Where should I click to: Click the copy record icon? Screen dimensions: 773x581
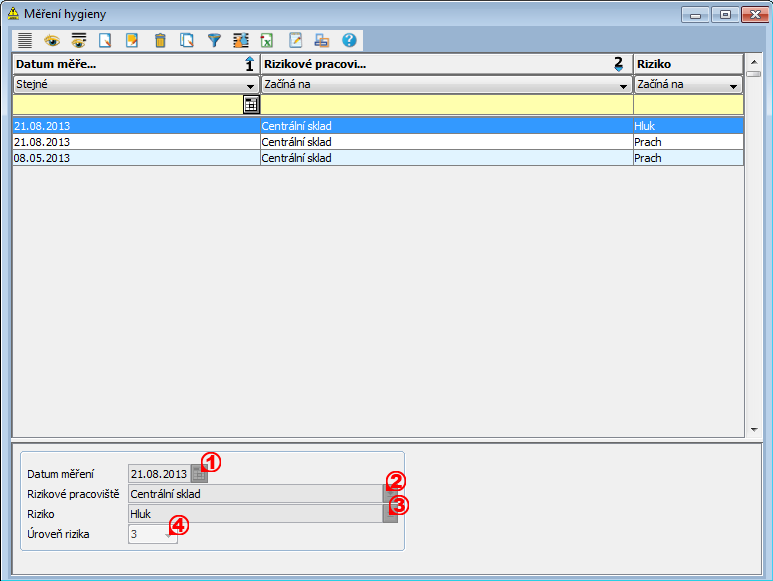[x=187, y=41]
